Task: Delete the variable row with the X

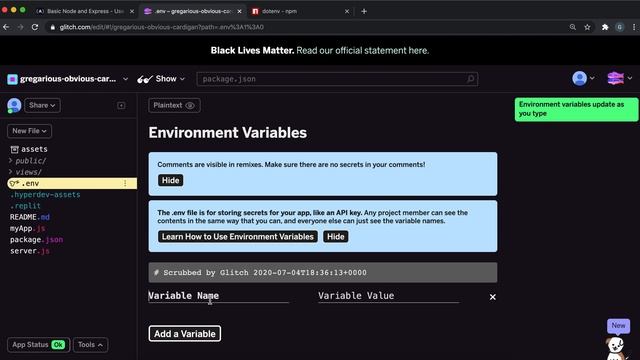Action: (493, 297)
